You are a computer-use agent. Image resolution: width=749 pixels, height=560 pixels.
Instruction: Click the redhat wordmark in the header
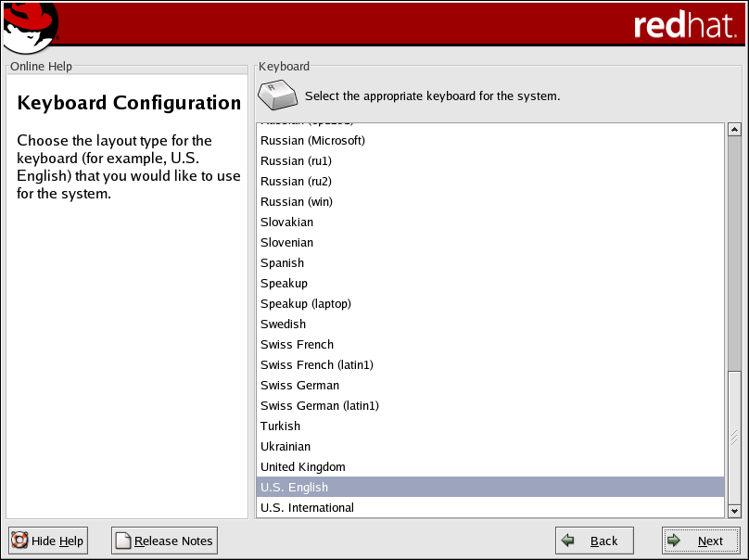[684, 25]
